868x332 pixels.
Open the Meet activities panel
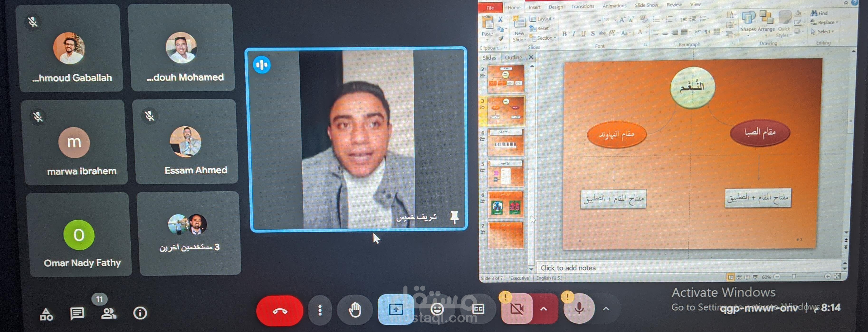(46, 314)
